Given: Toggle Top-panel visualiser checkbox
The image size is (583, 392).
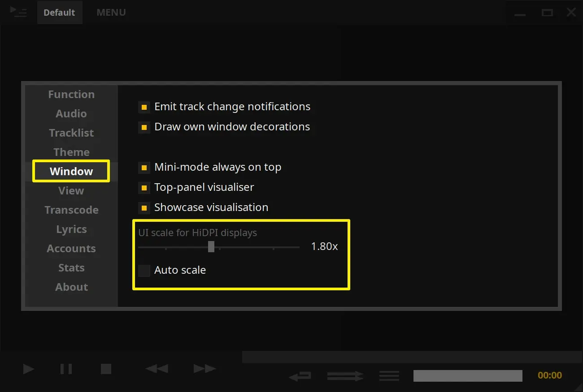Looking at the screenshot, I should pos(144,188).
